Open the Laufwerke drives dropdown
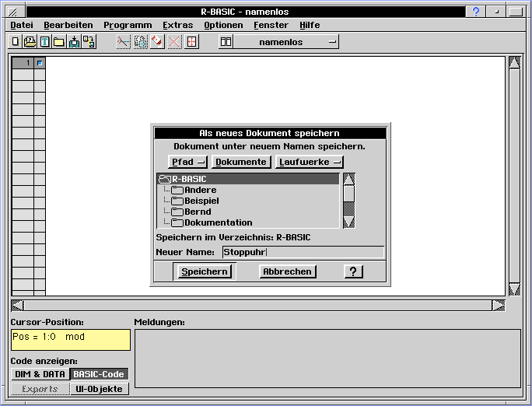Viewport: 532px width, 406px height. click(x=310, y=162)
